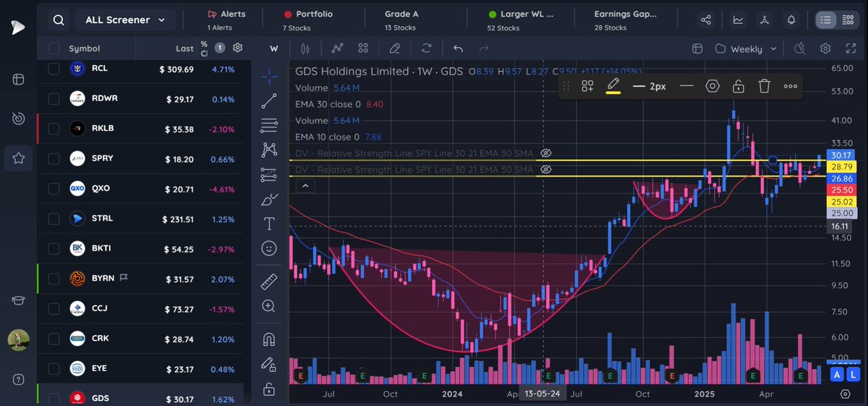The image size is (868, 406).
Task: Open the help question mark icon
Action: [x=18, y=379]
